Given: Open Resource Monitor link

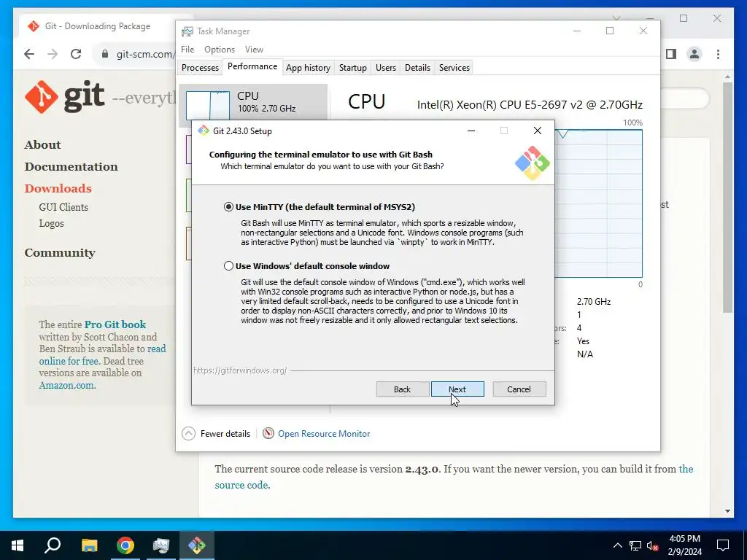Looking at the screenshot, I should (324, 434).
